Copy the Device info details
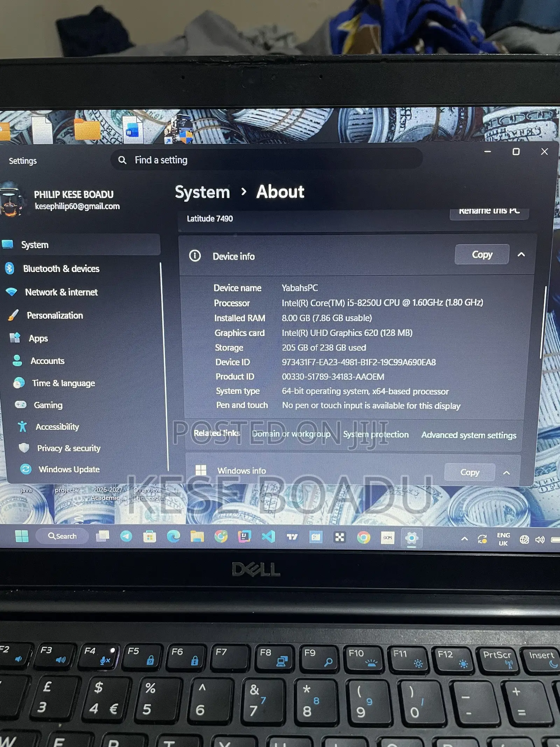 (482, 254)
